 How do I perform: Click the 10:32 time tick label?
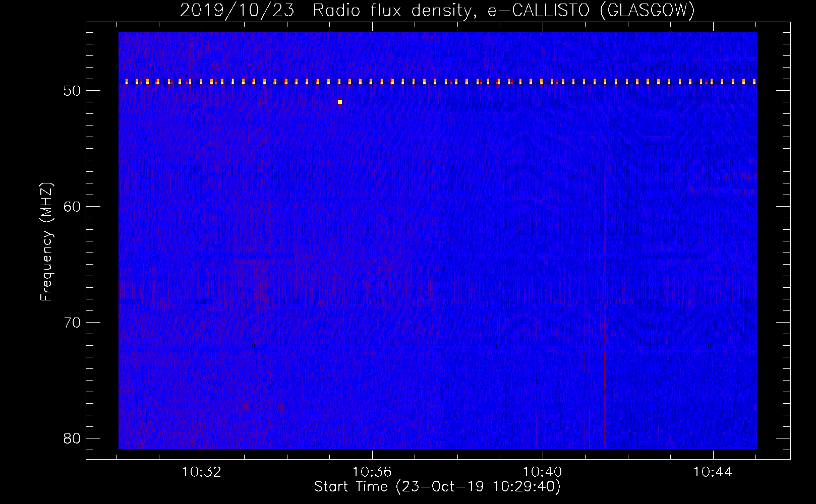point(202,472)
